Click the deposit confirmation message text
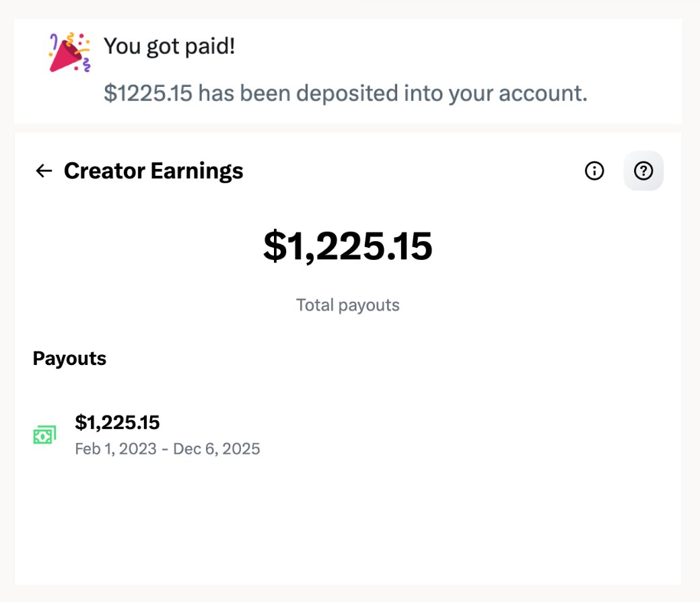This screenshot has height=602, width=700. click(x=345, y=93)
